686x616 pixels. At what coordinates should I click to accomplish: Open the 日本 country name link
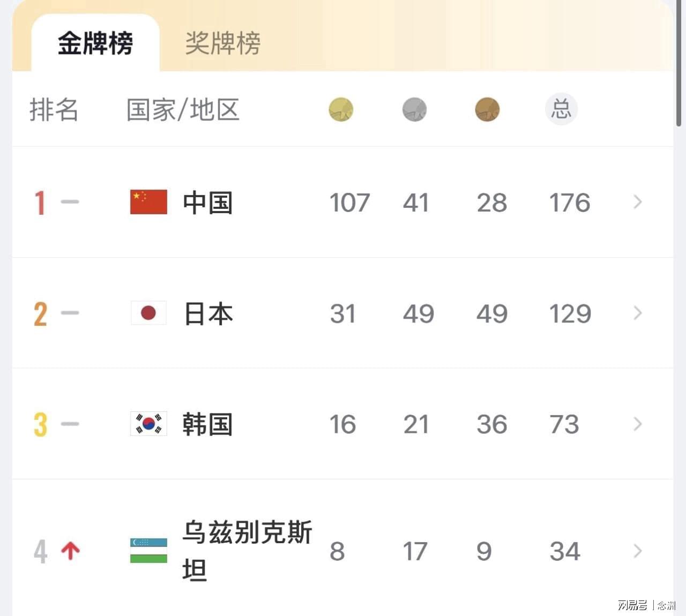point(207,313)
